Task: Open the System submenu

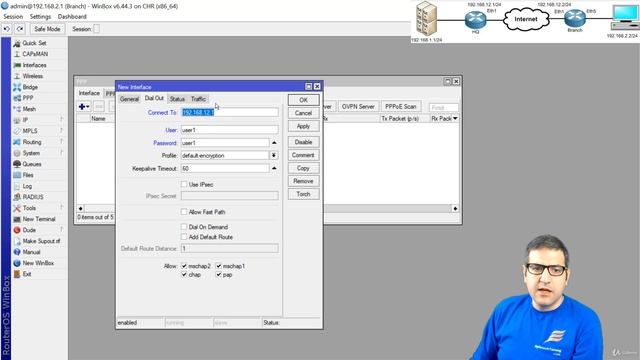Action: pos(31,153)
